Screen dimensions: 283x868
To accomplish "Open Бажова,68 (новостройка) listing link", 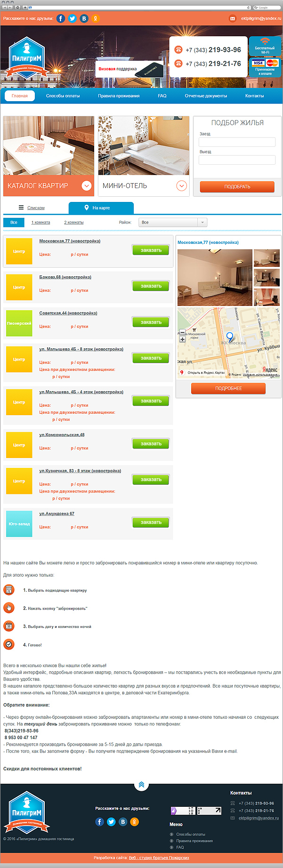I will point(65,277).
